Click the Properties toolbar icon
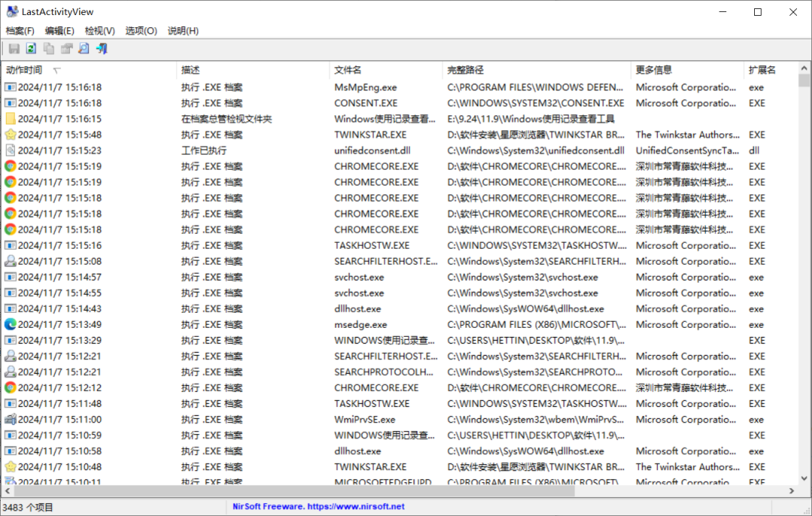The width and height of the screenshot is (812, 516). click(x=66, y=49)
